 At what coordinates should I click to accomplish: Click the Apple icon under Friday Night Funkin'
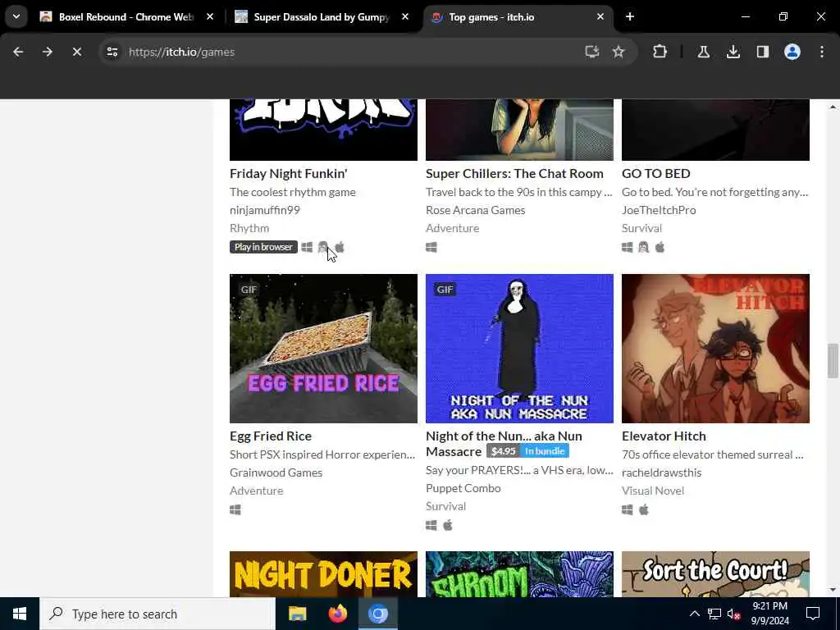(x=340, y=247)
